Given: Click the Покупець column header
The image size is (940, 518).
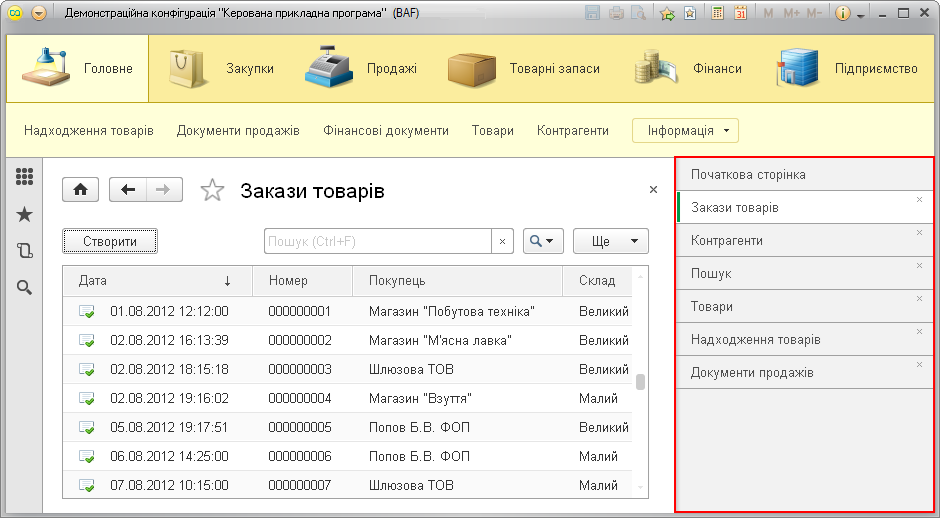Looking at the screenshot, I should (457, 281).
